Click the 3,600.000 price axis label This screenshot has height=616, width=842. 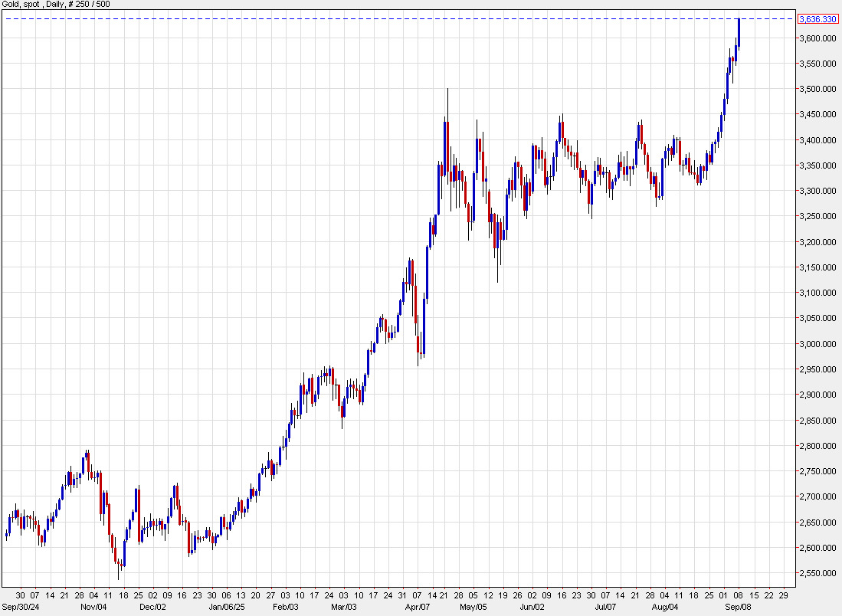[817, 38]
